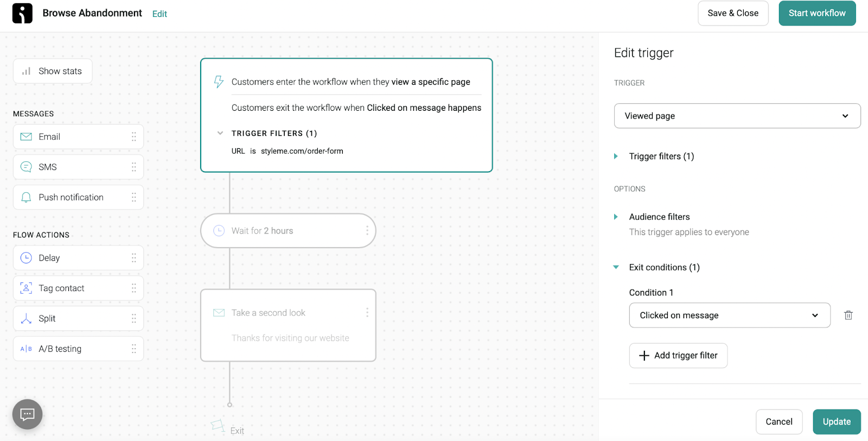868x441 pixels.
Task: Click the Omnisend logo
Action: click(22, 13)
